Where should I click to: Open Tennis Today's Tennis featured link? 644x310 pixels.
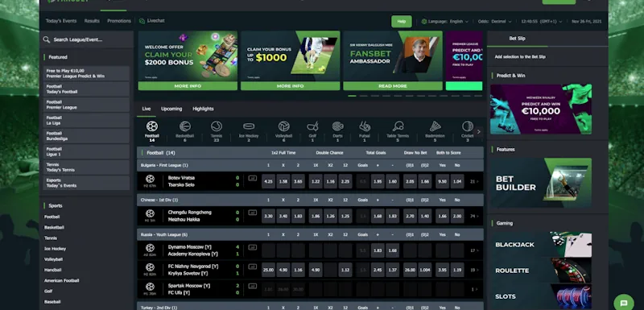[86, 167]
